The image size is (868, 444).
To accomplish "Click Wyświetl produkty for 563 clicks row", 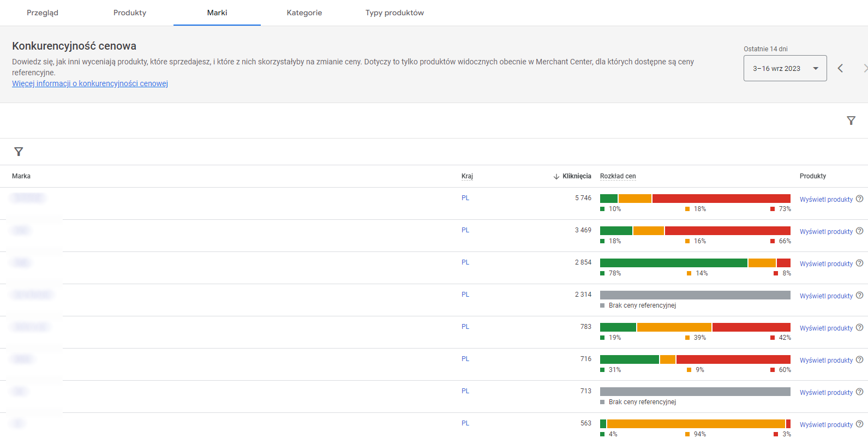I will tap(826, 425).
